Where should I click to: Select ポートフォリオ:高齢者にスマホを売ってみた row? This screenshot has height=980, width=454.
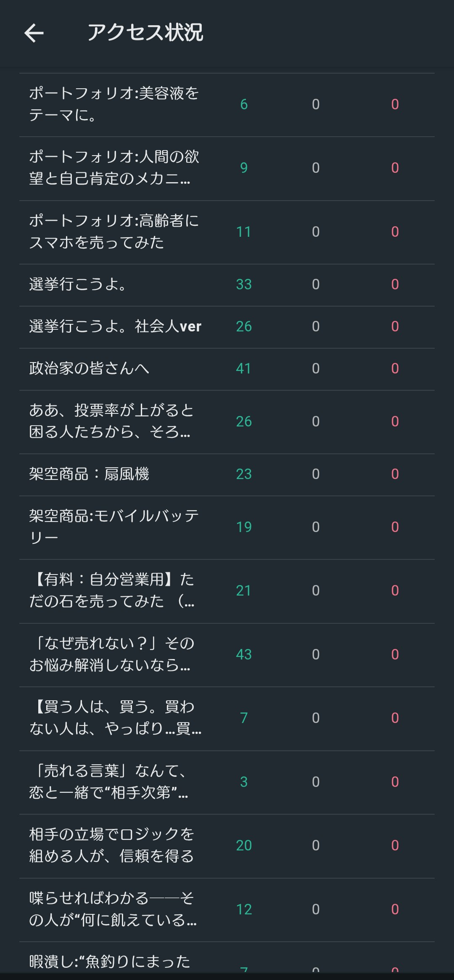(113, 232)
